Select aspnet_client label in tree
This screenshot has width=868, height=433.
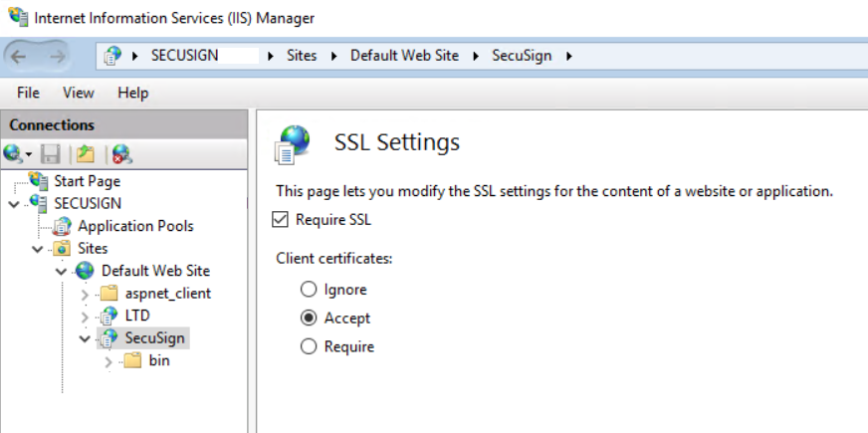(x=168, y=293)
